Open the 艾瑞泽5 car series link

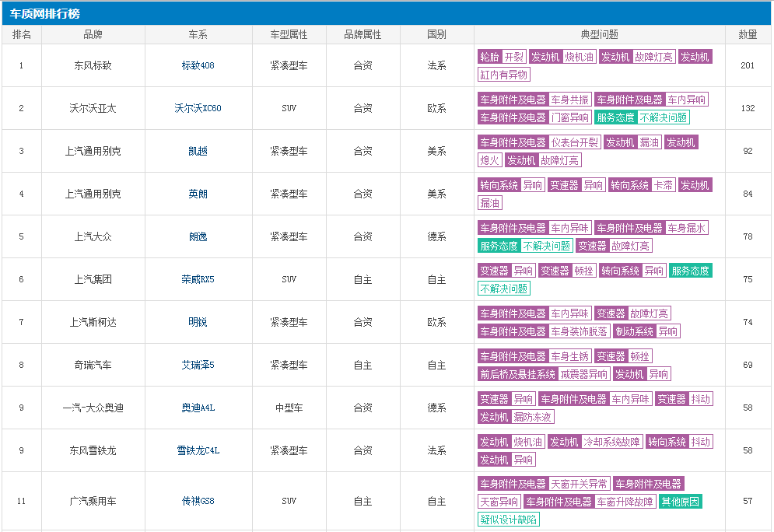[x=198, y=365]
